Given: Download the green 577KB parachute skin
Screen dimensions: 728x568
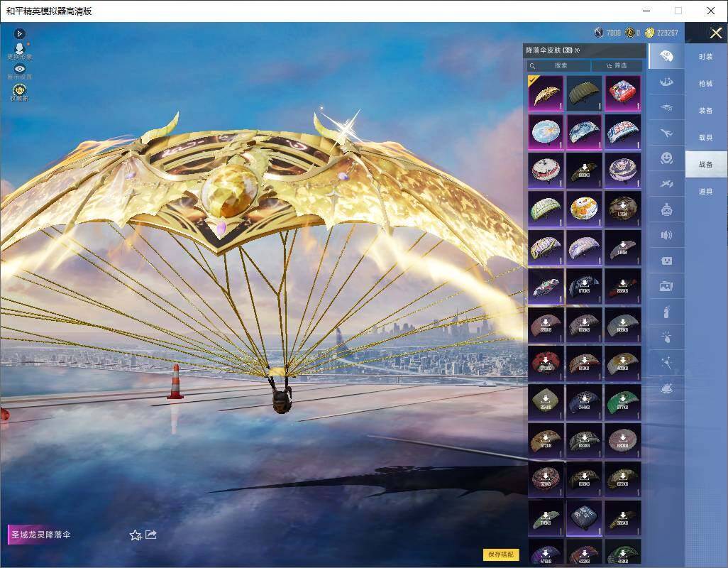Looking at the screenshot, I should point(622,402).
